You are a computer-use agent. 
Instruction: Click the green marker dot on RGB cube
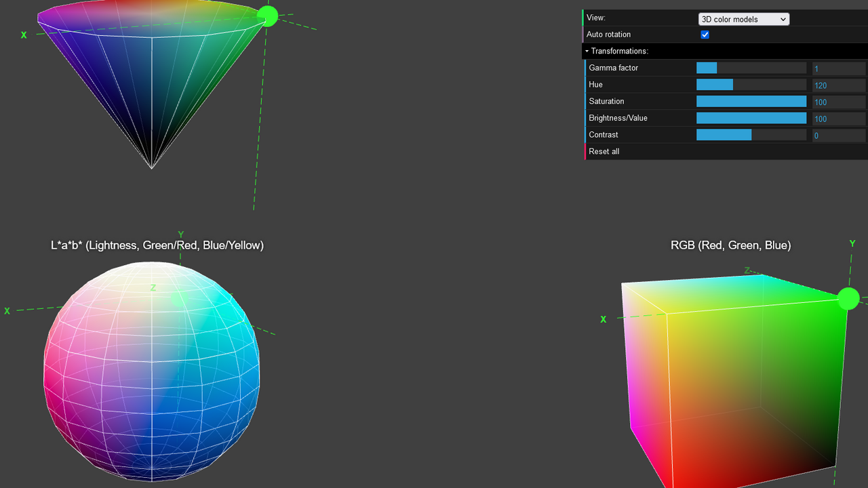[848, 298]
